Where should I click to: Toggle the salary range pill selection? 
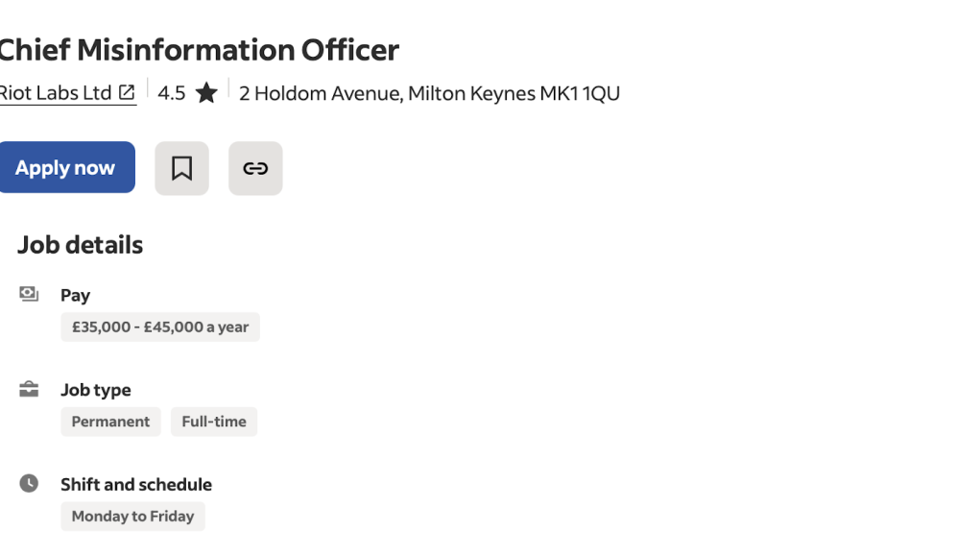(159, 327)
